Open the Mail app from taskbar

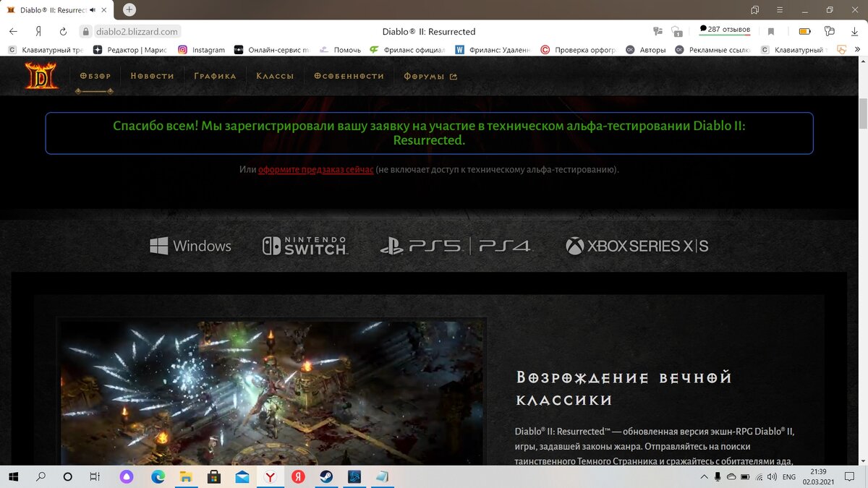click(x=242, y=477)
